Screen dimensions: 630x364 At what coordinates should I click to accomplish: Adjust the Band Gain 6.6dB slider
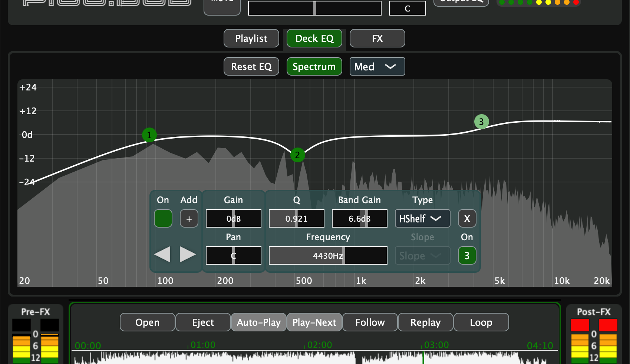pos(360,218)
